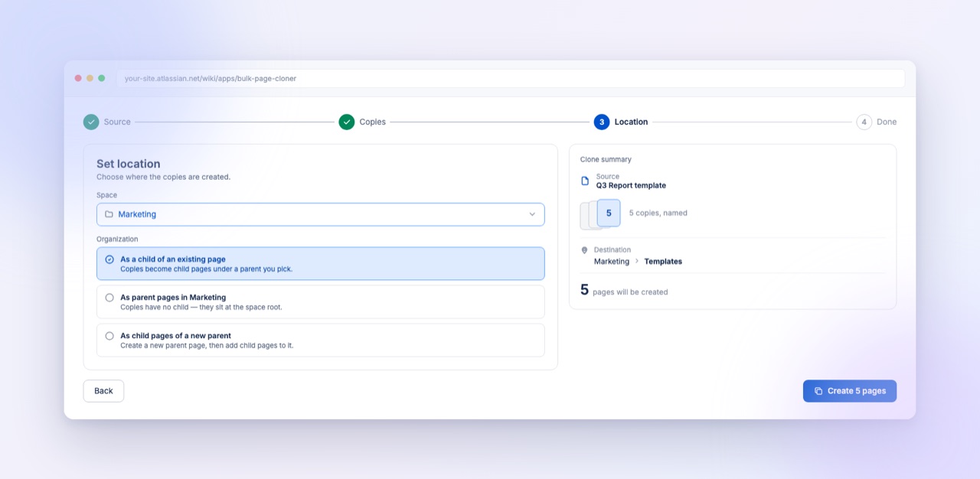
Task: Click the browser address bar URL
Action: tap(211, 79)
